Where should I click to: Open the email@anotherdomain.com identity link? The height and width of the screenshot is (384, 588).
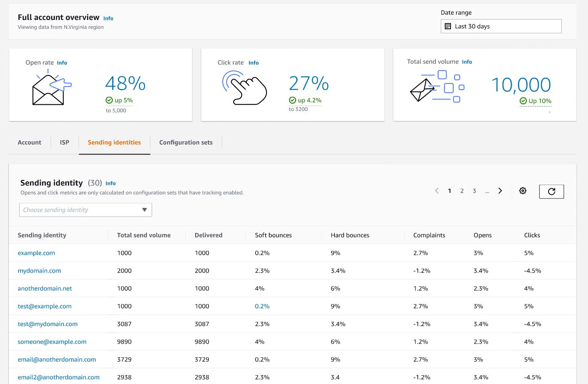[x=57, y=360]
